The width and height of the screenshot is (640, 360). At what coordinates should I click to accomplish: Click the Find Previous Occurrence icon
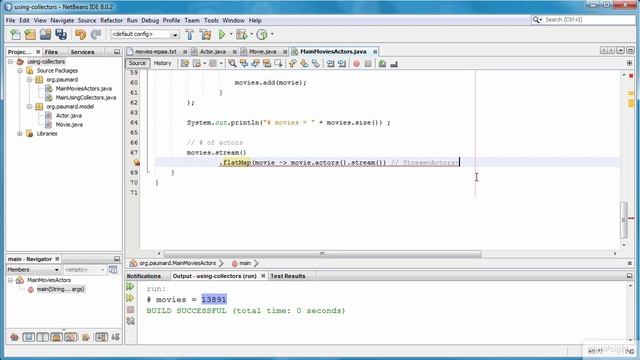[x=244, y=64]
